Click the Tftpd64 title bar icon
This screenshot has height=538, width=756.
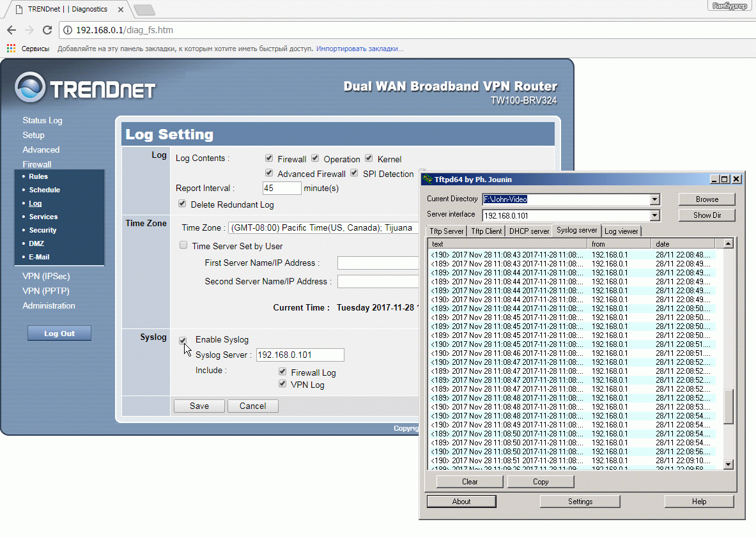pyautogui.click(x=427, y=180)
